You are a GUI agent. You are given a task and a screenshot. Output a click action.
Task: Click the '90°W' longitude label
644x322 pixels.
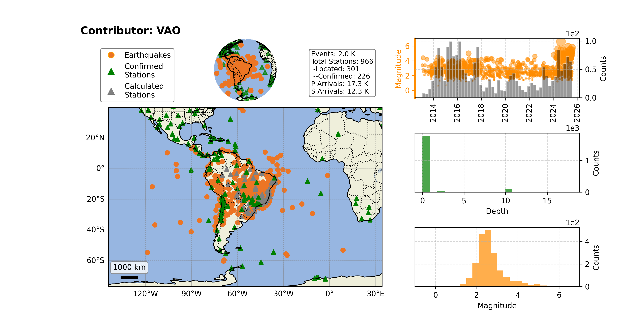(x=191, y=294)
